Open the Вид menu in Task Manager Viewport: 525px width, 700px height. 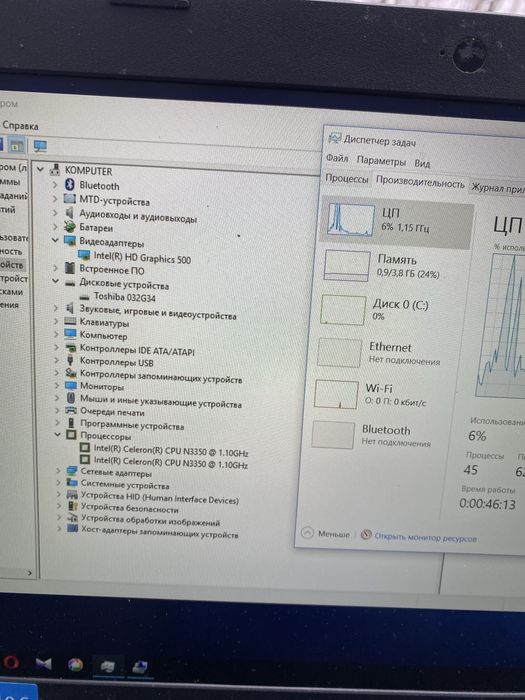click(422, 163)
